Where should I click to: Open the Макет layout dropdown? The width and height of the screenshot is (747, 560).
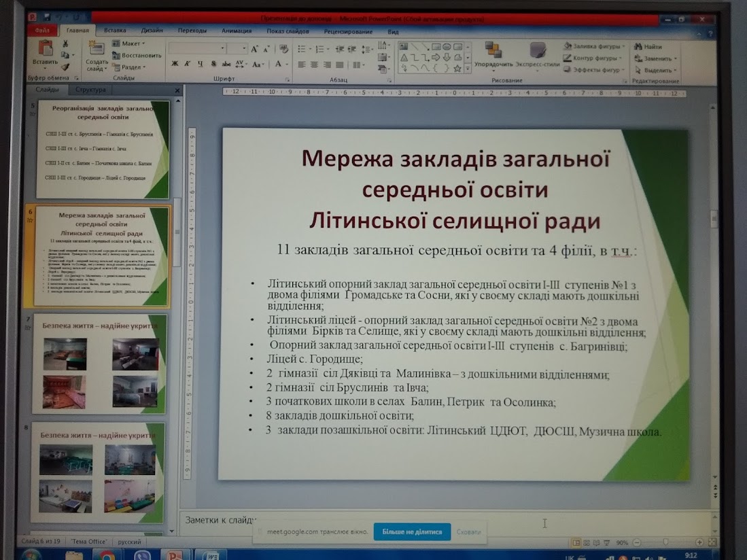tap(128, 43)
